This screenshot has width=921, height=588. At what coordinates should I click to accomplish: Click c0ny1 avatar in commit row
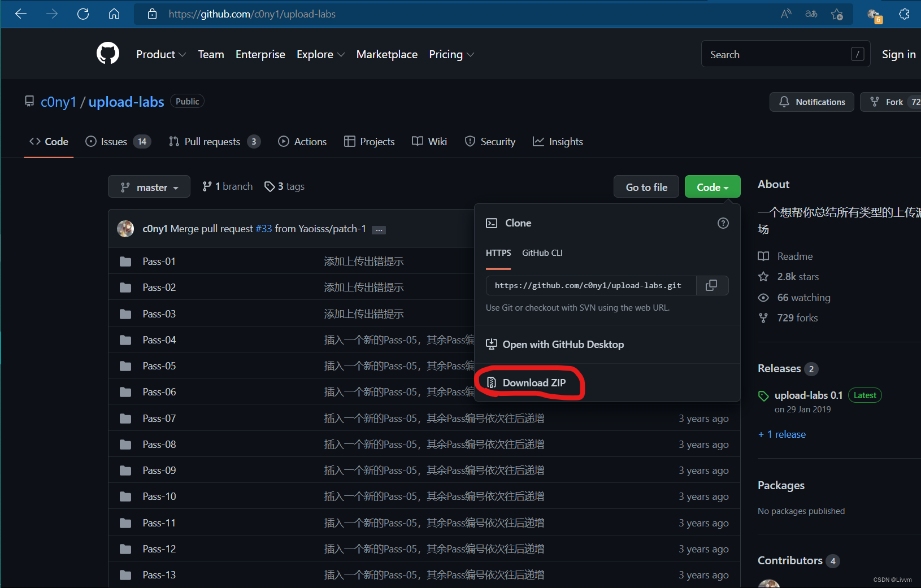[x=125, y=229]
